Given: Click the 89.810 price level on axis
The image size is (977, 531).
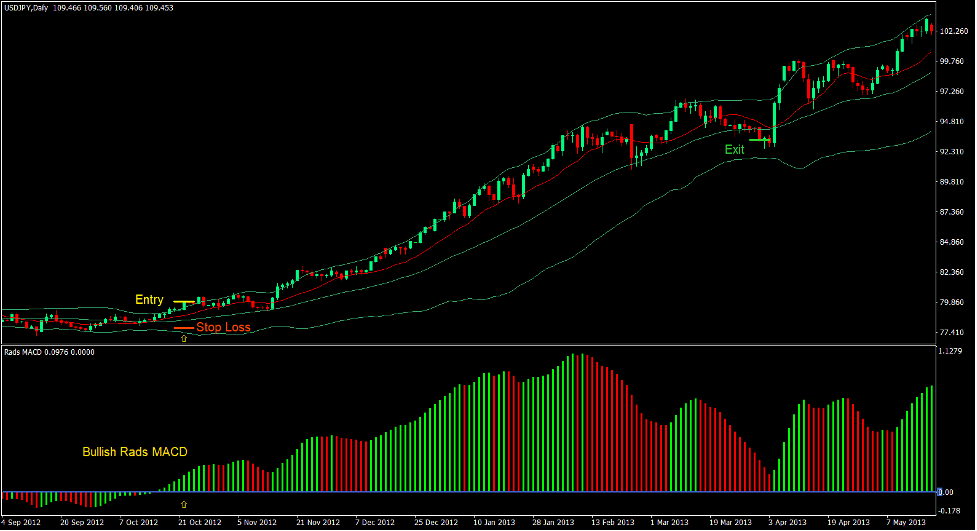Looking at the screenshot, I should [953, 182].
